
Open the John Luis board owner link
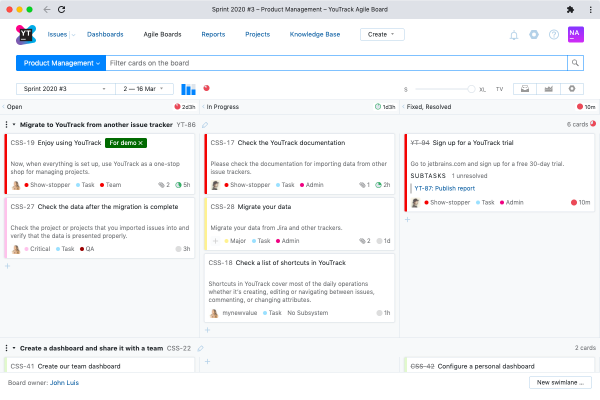tap(64, 383)
